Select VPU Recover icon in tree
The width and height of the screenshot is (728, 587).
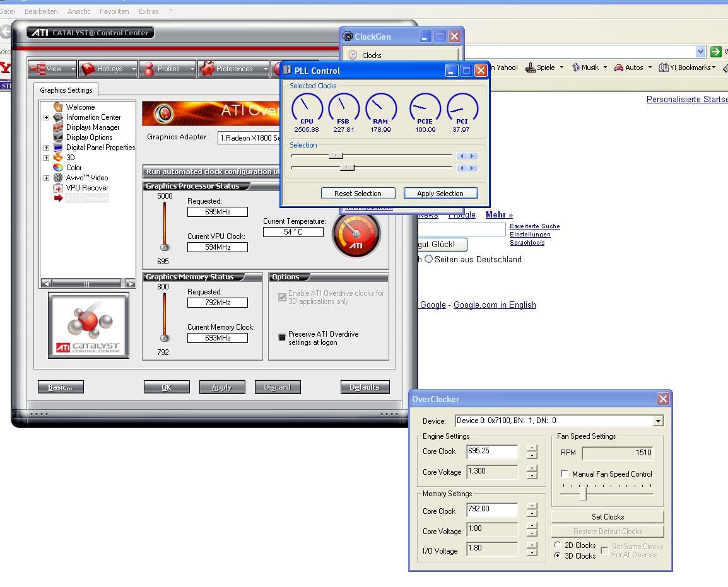[x=58, y=188]
